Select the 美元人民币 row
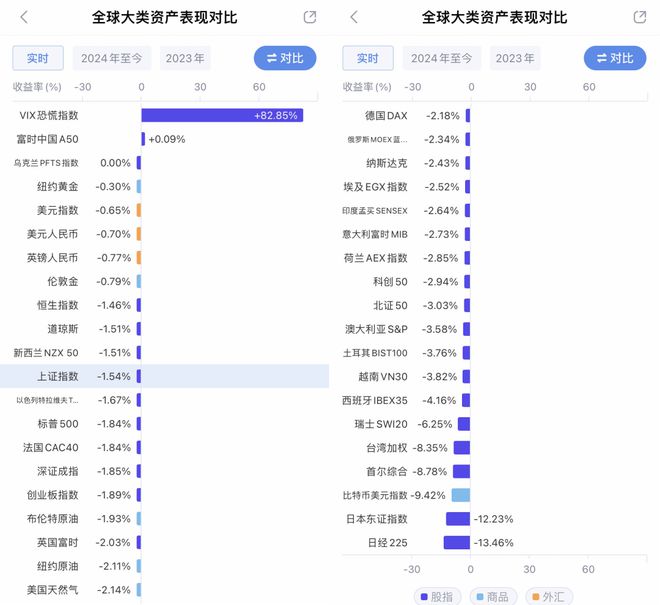 [x=165, y=234]
